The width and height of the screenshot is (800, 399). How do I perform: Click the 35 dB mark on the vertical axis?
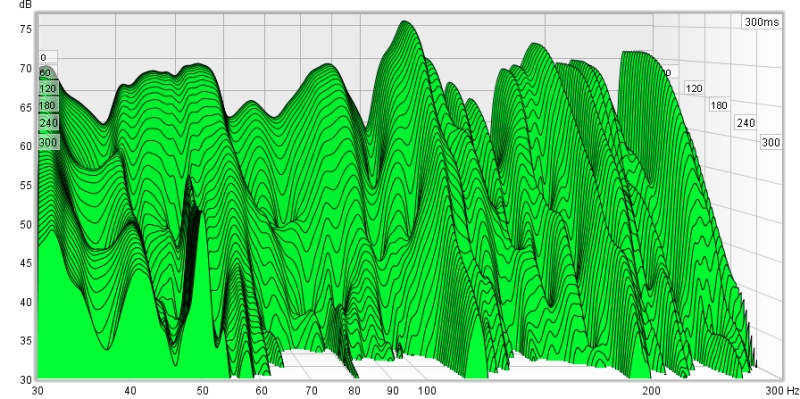coord(26,341)
